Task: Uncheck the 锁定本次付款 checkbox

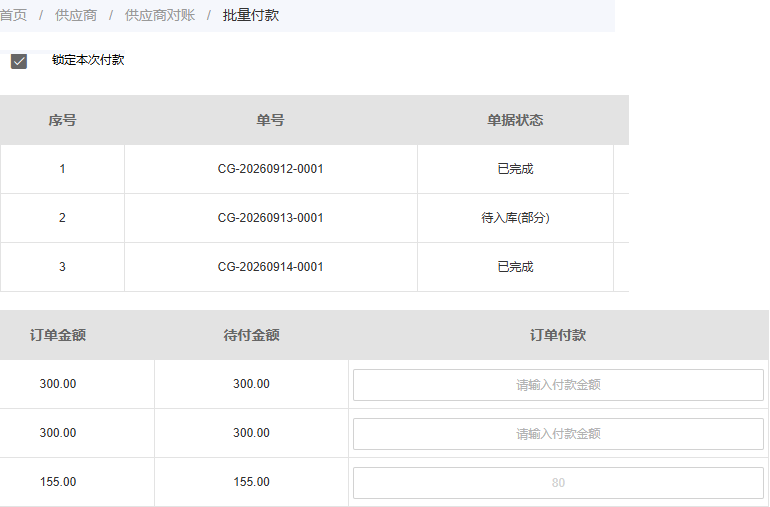Action: 19,61
